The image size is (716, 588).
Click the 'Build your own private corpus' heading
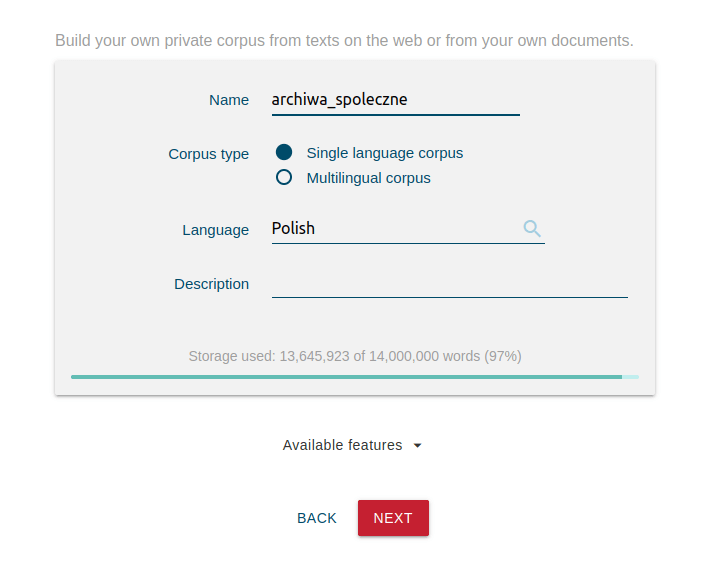pyautogui.click(x=344, y=41)
